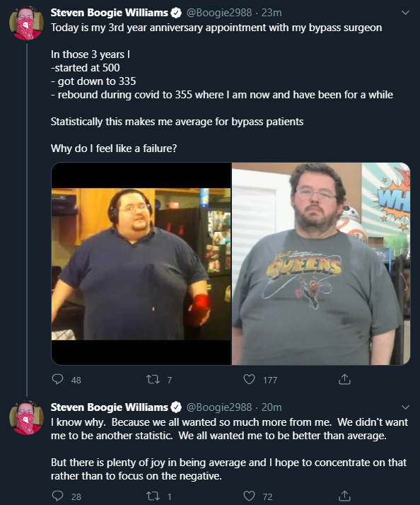The height and width of the screenshot is (505, 420).
Task: Click the verified badge on first tweet
Action: [176, 13]
